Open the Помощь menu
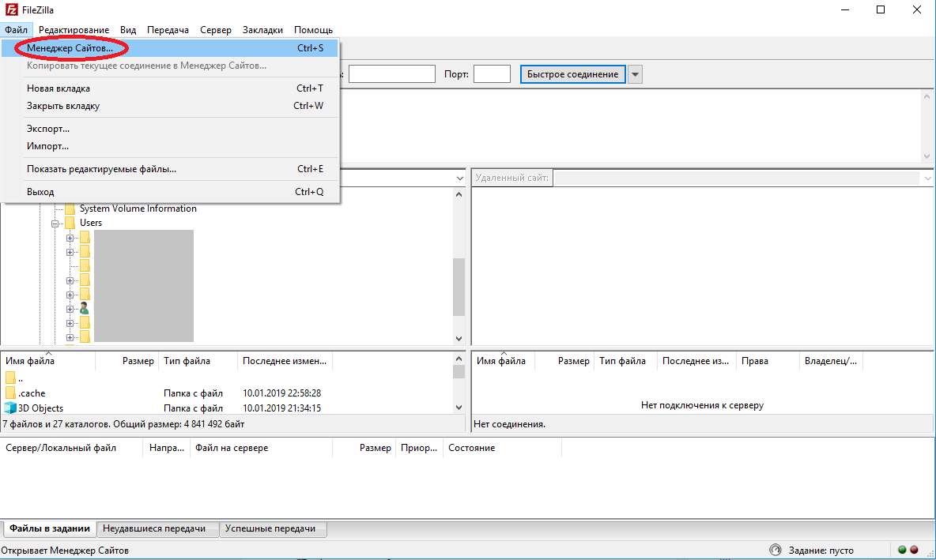This screenshot has width=936, height=560. (x=313, y=30)
